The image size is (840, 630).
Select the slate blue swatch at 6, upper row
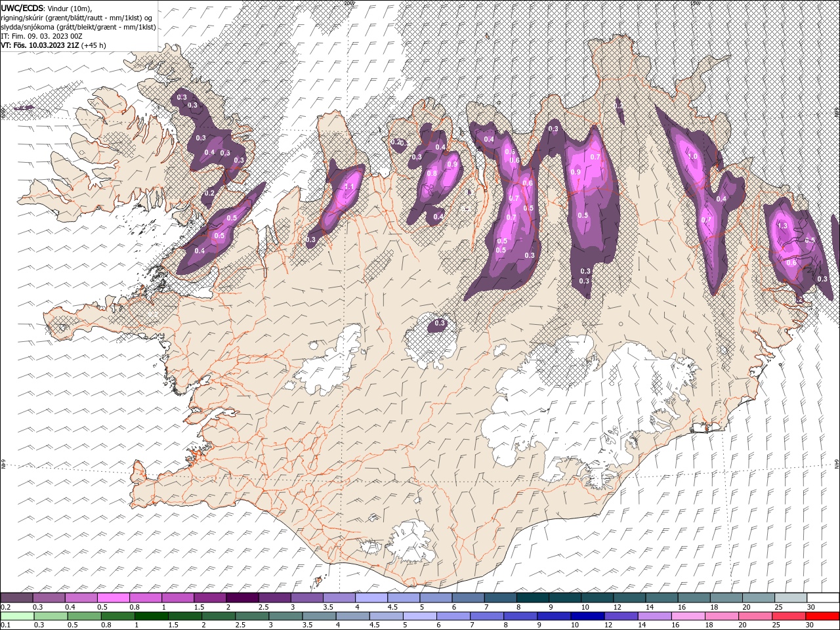(468, 598)
